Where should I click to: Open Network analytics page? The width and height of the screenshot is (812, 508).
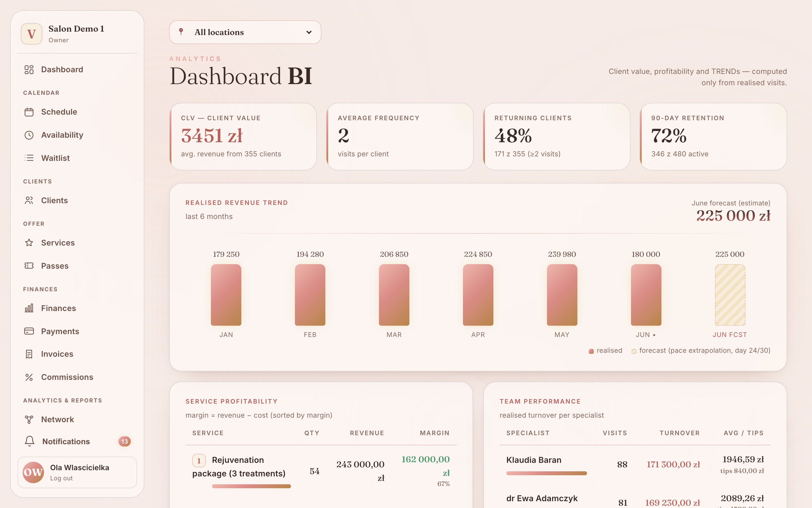point(77,419)
